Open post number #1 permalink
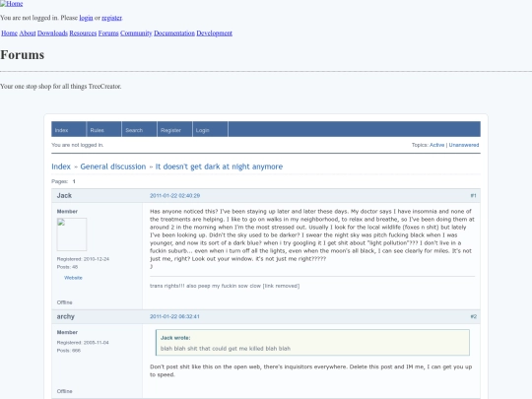 coord(473,196)
